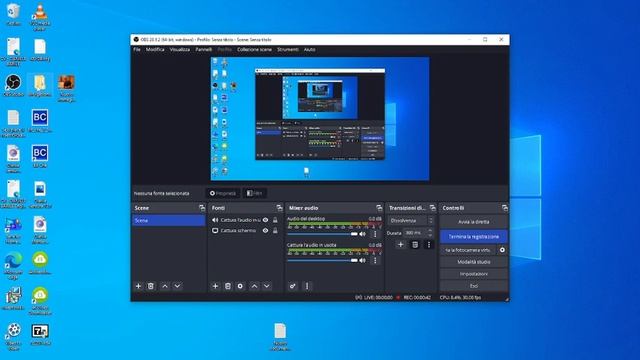Move source up in Fonti panel

[254, 286]
